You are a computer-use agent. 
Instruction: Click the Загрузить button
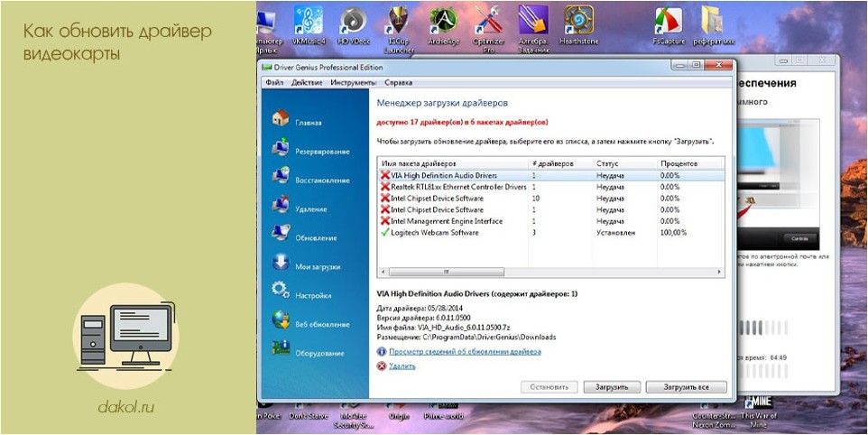[612, 387]
